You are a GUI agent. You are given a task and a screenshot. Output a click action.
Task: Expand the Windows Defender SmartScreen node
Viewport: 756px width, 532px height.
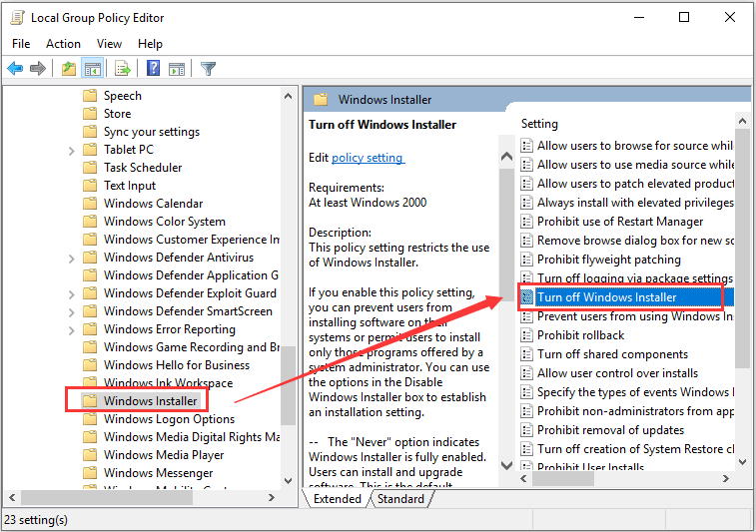coord(71,312)
